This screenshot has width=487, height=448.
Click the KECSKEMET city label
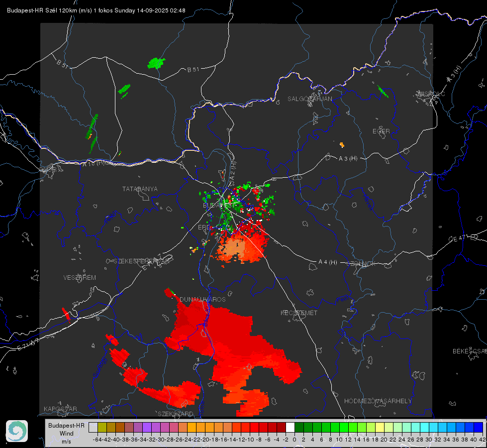coord(299,313)
